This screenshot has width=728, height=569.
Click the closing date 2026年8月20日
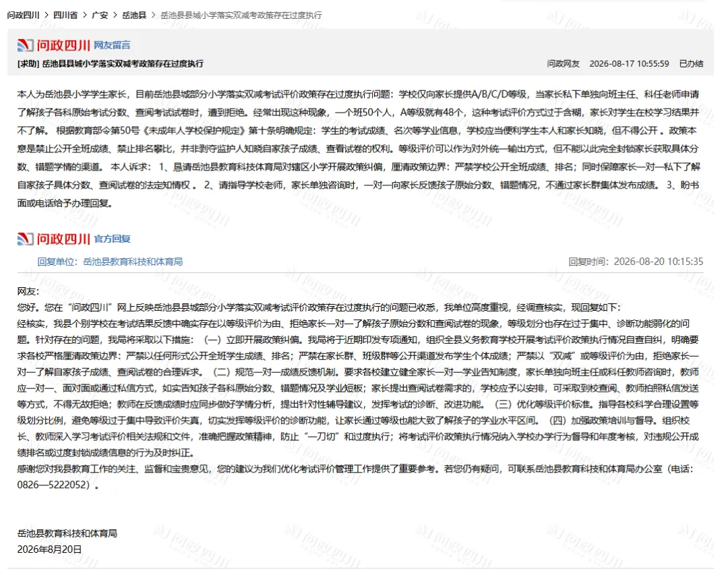[49, 549]
